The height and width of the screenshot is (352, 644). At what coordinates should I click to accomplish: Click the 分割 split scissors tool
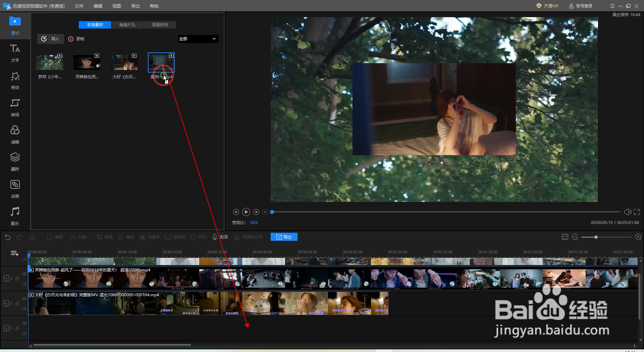click(x=78, y=237)
